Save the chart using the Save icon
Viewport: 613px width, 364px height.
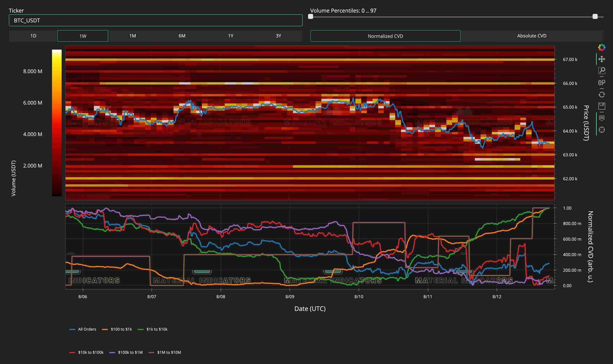[x=602, y=106]
